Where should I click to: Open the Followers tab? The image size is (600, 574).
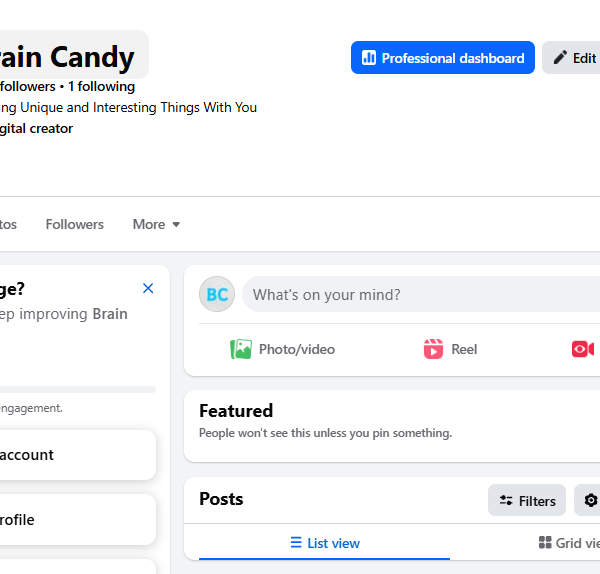click(75, 224)
